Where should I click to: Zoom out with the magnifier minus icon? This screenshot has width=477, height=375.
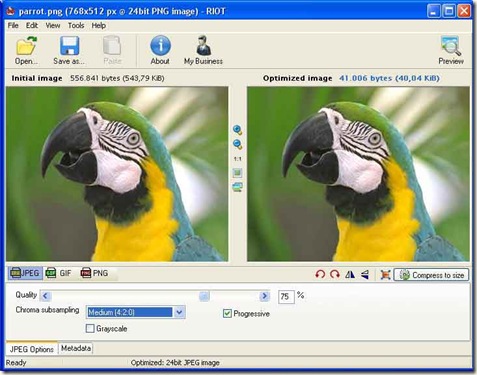tap(237, 144)
